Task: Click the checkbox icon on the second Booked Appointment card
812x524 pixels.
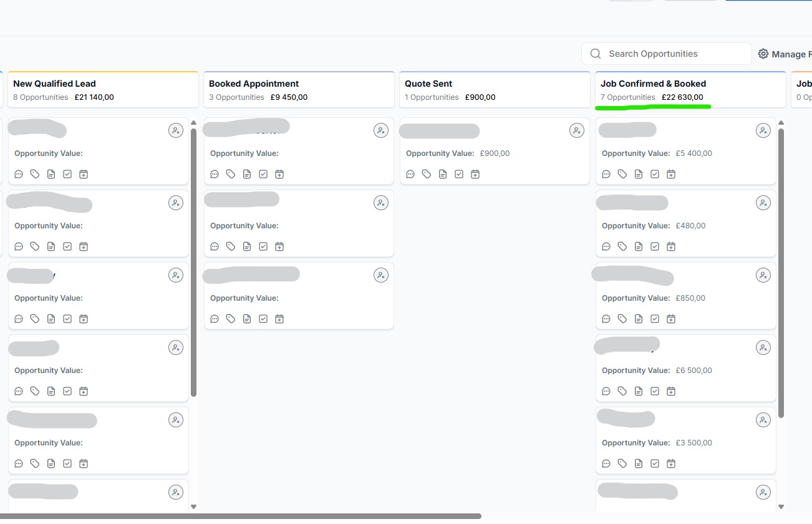Action: pos(263,246)
